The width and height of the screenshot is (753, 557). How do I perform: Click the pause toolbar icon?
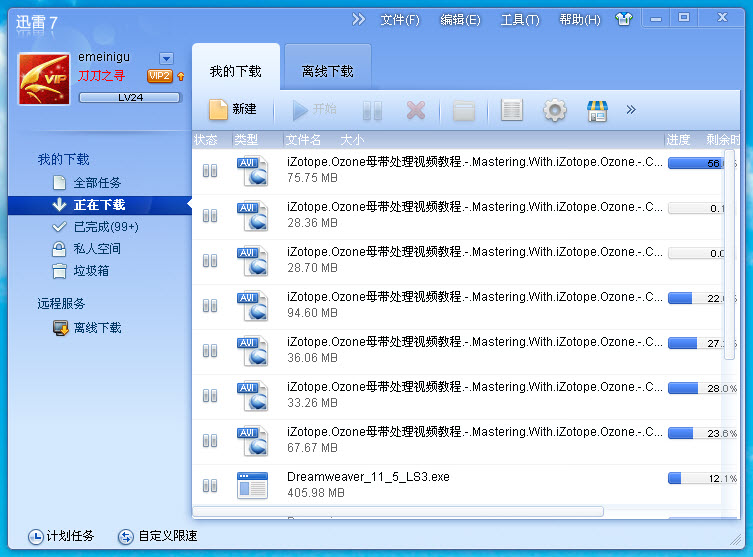point(372,110)
